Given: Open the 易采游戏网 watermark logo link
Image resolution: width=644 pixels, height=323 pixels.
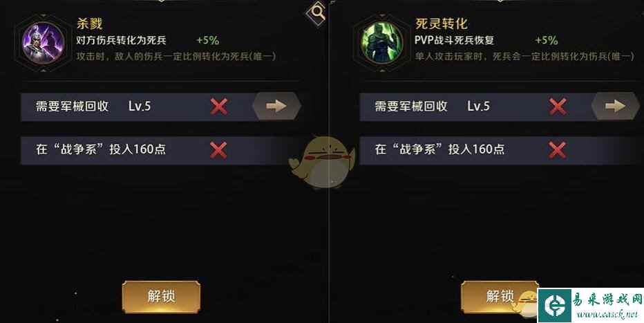Looking at the screenshot, I should tap(590, 305).
